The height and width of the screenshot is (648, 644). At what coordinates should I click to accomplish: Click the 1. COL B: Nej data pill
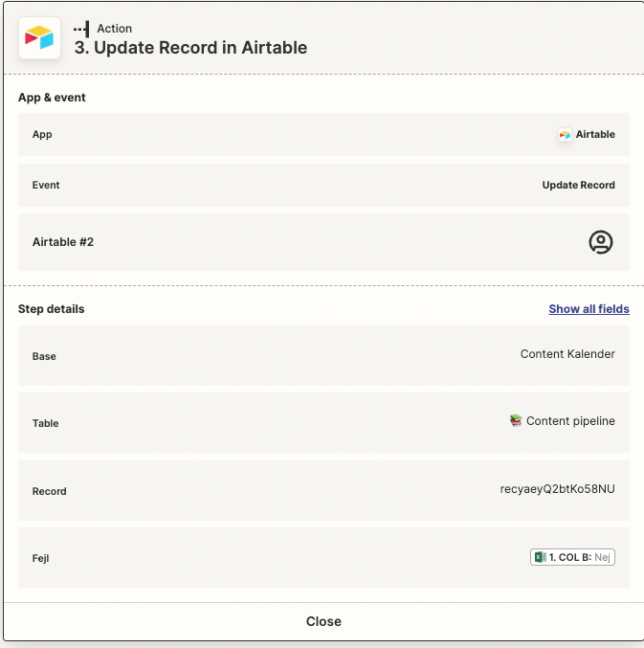pyautogui.click(x=572, y=557)
